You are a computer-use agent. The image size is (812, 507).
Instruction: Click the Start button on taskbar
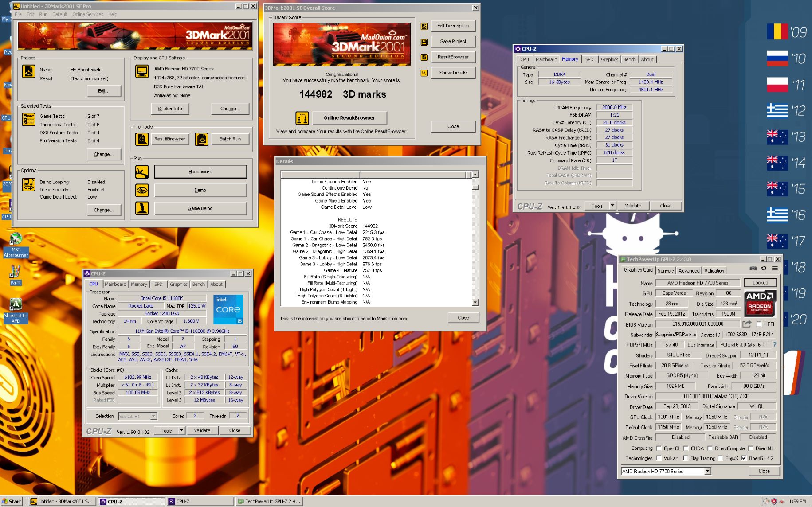point(12,502)
